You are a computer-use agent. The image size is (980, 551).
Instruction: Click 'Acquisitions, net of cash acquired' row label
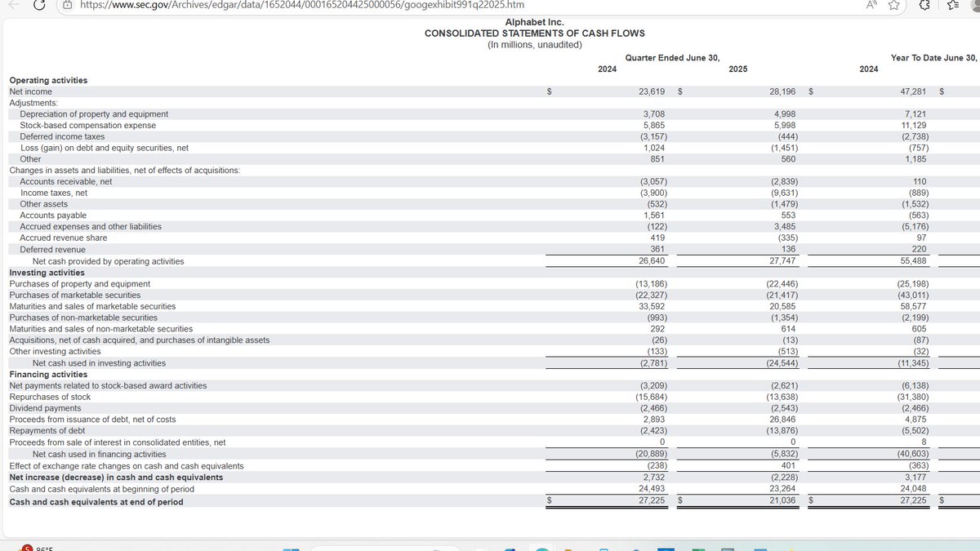point(139,340)
